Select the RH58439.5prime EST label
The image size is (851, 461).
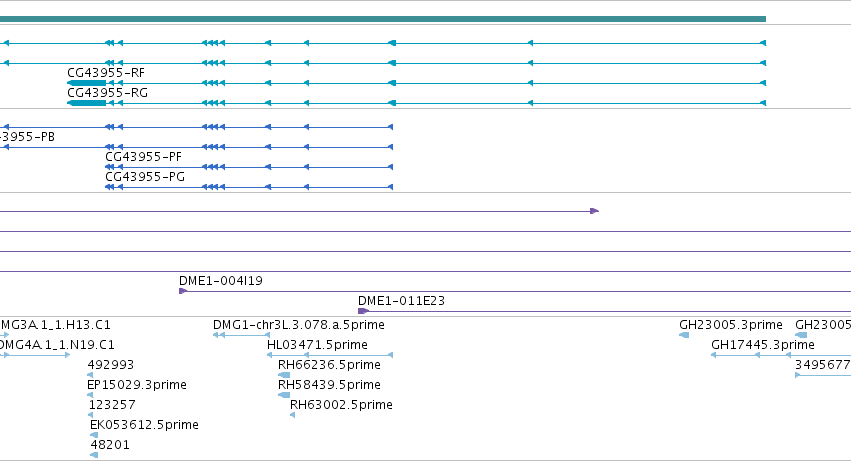(x=329, y=385)
